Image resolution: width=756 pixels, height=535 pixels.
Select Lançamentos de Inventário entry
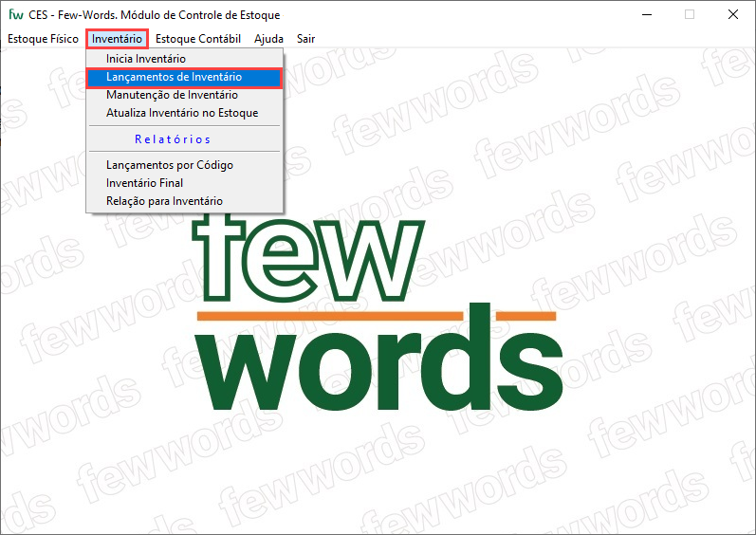[185, 77]
